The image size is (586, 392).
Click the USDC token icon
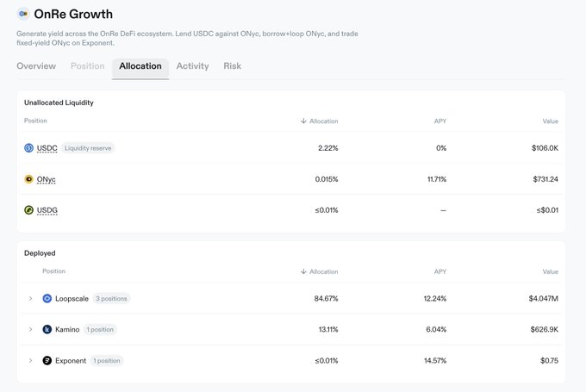[x=28, y=148]
